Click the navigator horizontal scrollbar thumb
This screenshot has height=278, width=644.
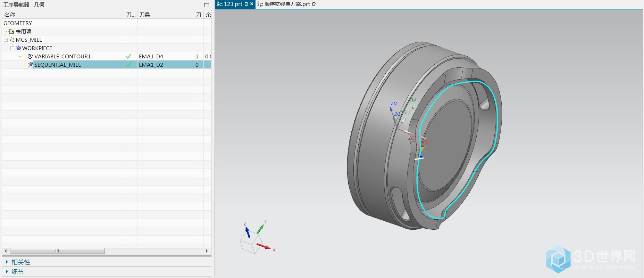pos(57,251)
